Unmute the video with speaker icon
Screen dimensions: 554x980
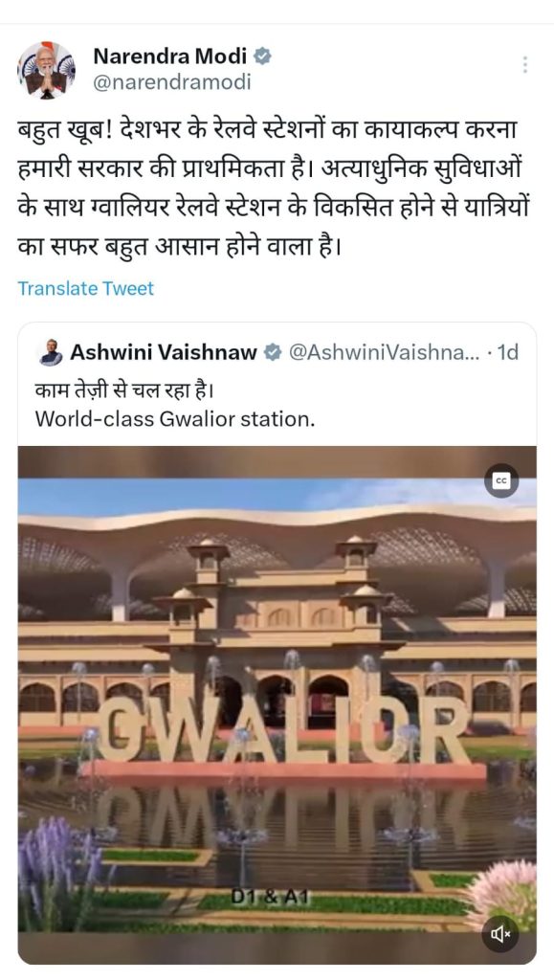tap(501, 934)
